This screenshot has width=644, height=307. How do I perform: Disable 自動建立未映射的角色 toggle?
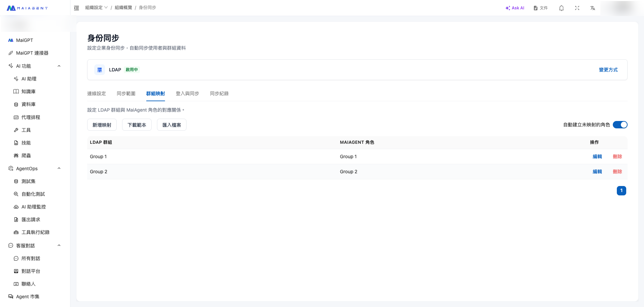pos(620,125)
